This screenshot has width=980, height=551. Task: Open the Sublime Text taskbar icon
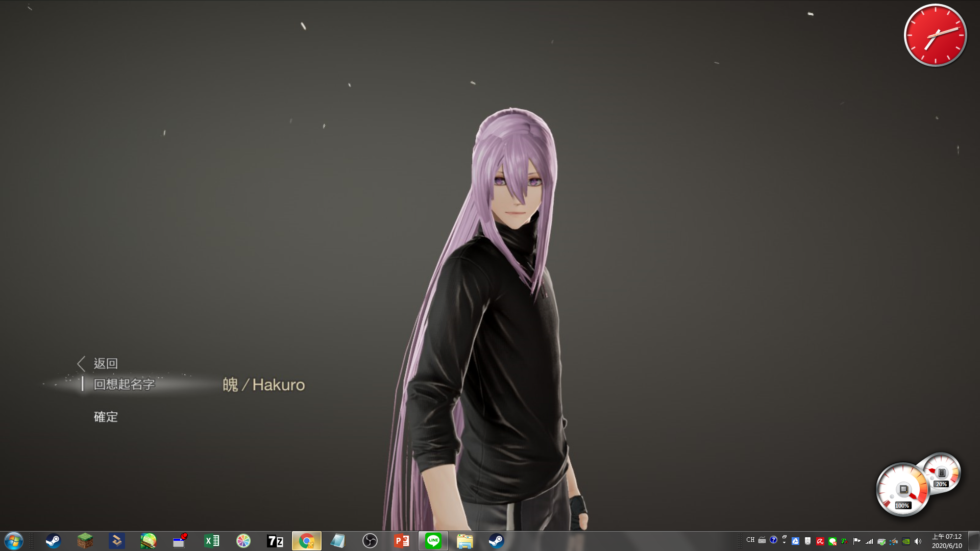[x=117, y=541]
